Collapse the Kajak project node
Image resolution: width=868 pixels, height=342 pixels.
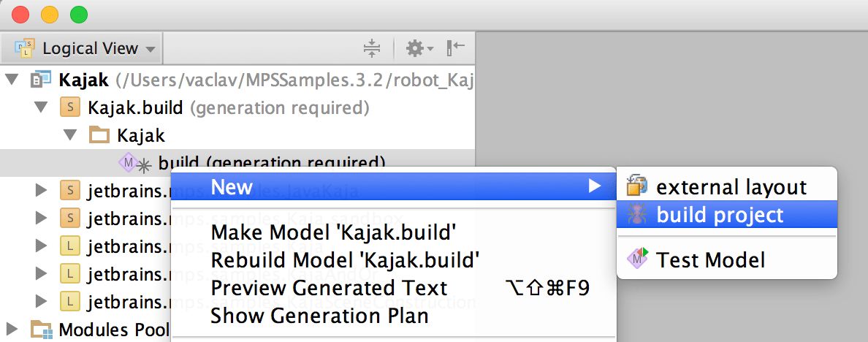(12, 80)
